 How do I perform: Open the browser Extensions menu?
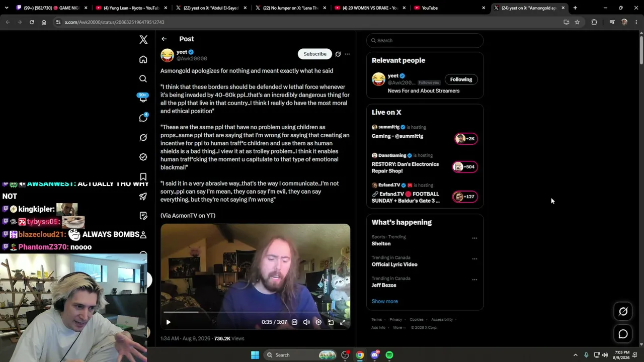coord(594,22)
